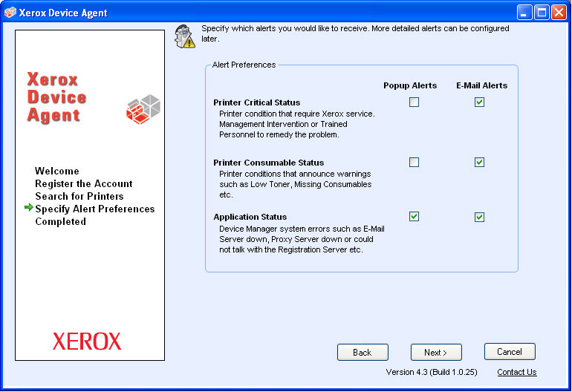The height and width of the screenshot is (392, 572).
Task: Click the Printer Critical Status heading
Action: pos(257,102)
